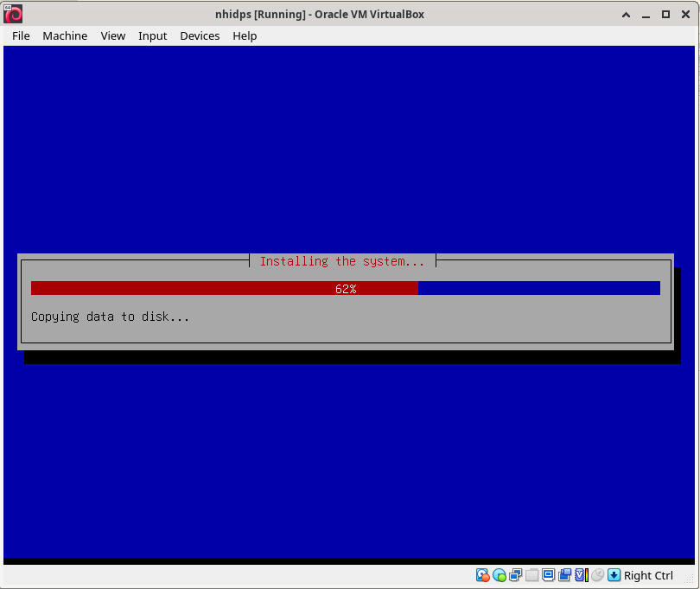Click the mouse pointer integration icon
The width and height of the screenshot is (700, 589).
tap(597, 574)
